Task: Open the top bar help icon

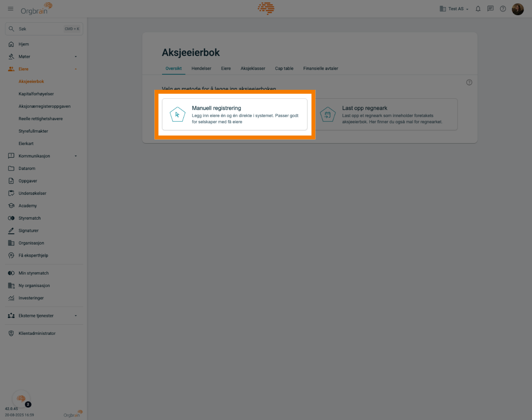Action: (503, 9)
